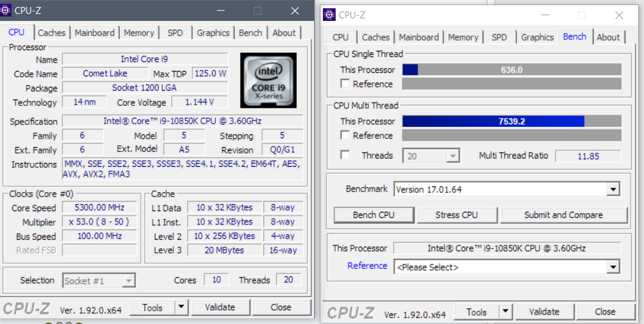Click the Level 3 cache value 20 MBytes
The image size is (644, 324).
pos(224,250)
